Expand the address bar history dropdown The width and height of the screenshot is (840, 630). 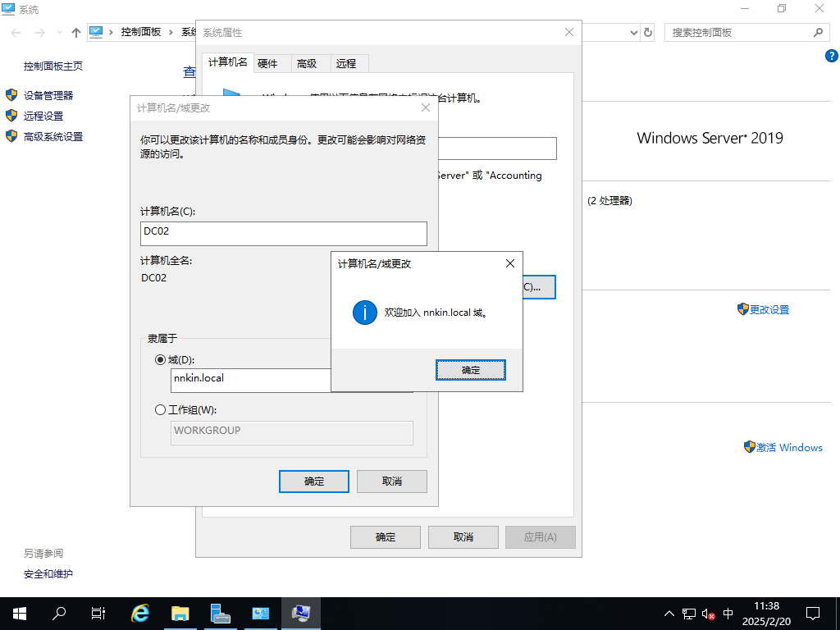click(x=633, y=33)
